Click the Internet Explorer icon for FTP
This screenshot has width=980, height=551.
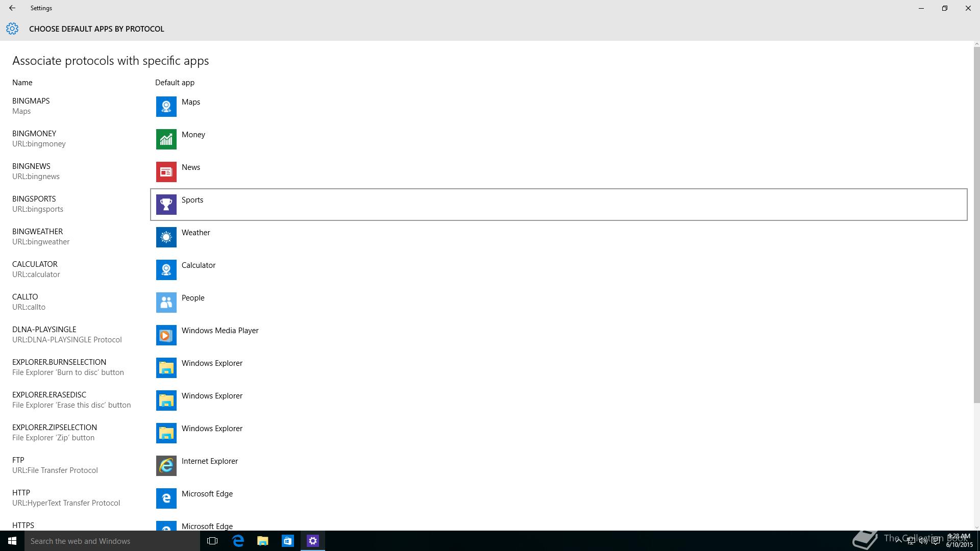[166, 466]
